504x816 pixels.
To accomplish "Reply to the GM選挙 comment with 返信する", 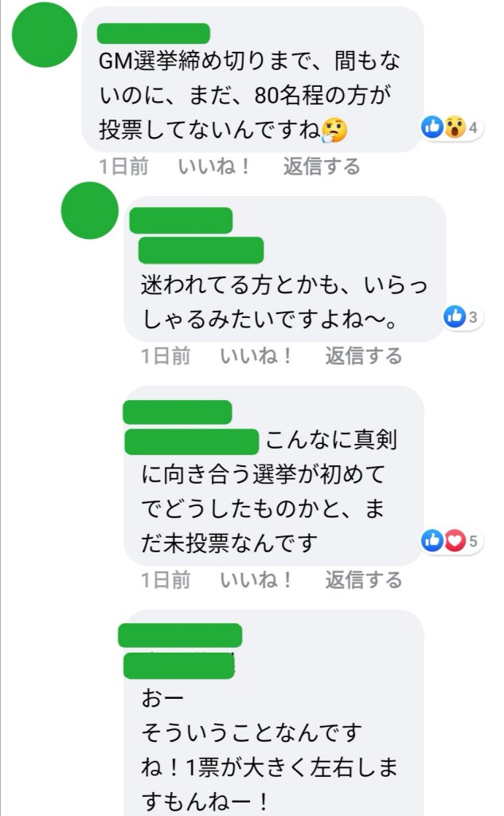I will [x=322, y=167].
